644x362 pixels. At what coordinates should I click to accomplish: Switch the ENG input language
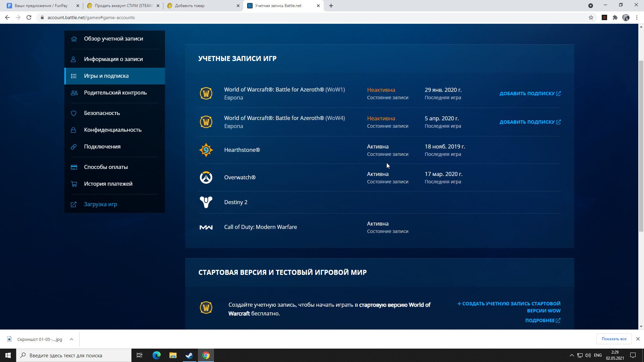click(x=598, y=355)
